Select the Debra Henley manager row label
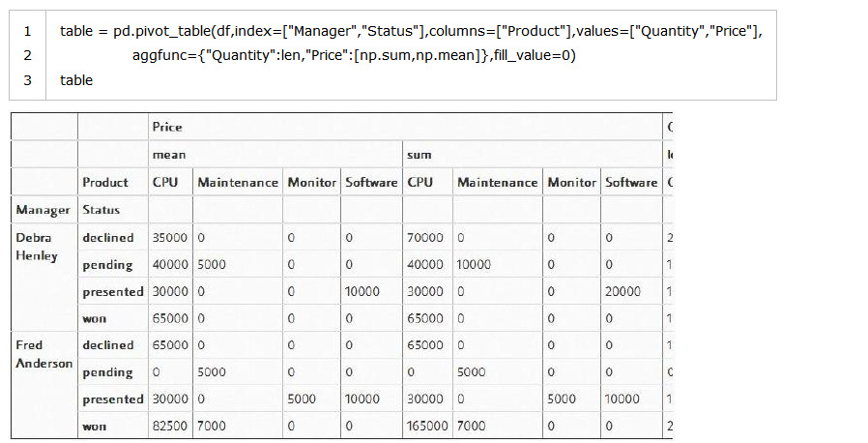Image resolution: width=868 pixels, height=443 pixels. click(37, 247)
